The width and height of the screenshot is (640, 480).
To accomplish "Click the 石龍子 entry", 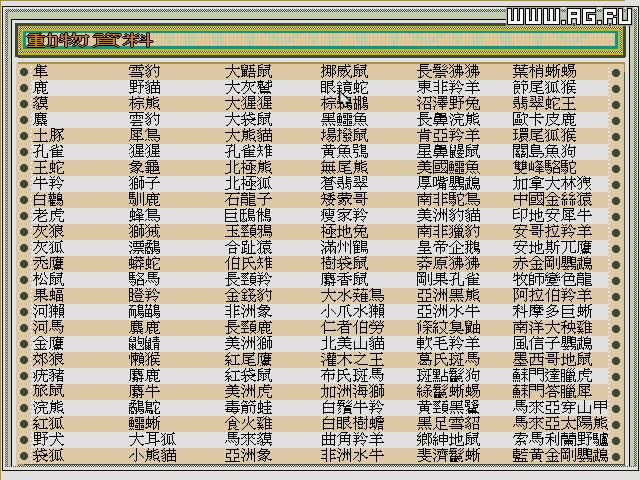I will tap(248, 200).
